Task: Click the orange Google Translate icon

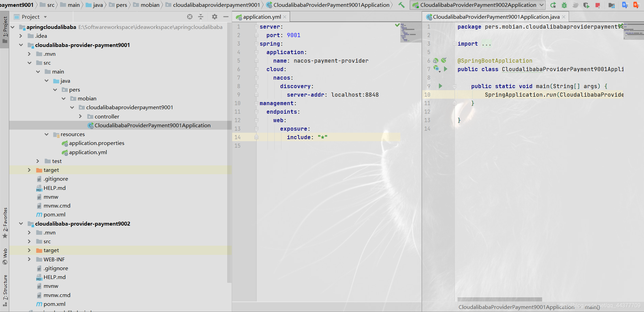Action: click(636, 5)
